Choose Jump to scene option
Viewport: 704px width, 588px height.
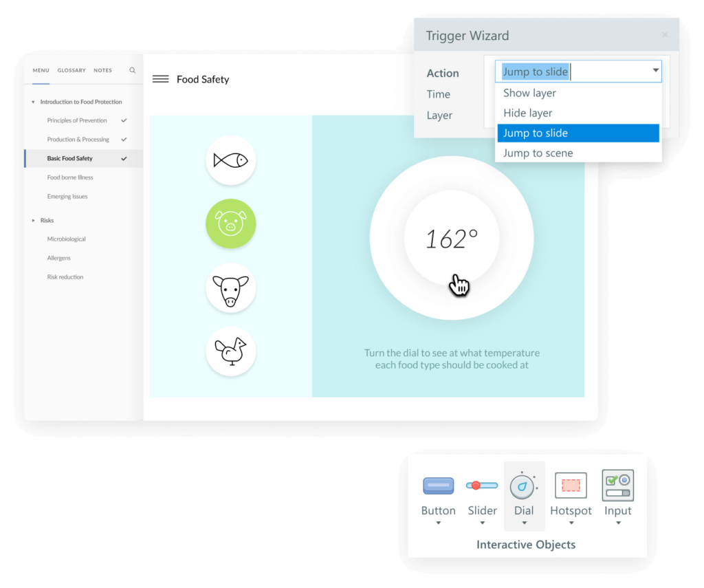[x=538, y=153]
